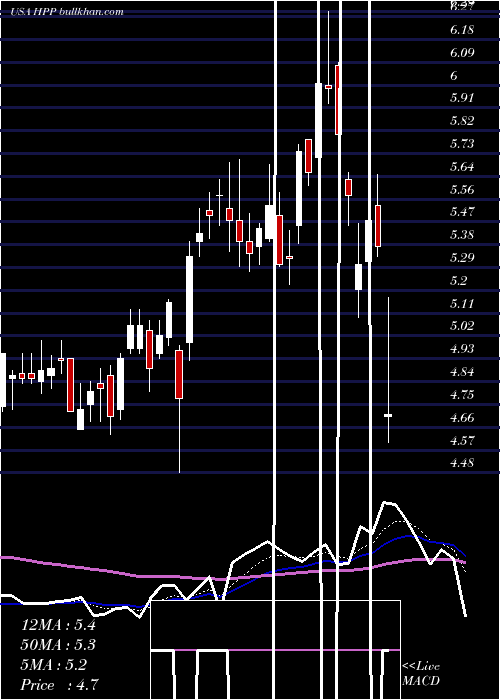This screenshot has height=700, width=500.
Task: Click the 5.91 price axis label
Action: tap(462, 98)
